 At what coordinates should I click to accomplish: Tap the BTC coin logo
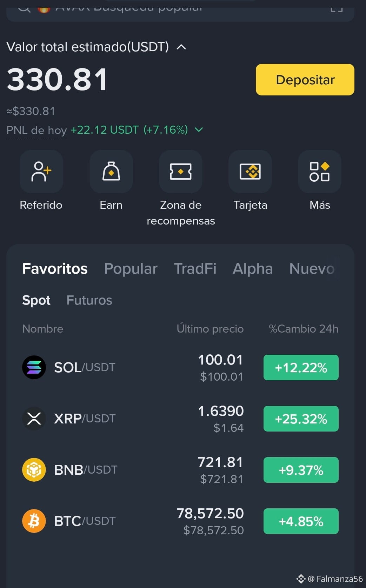point(34,521)
